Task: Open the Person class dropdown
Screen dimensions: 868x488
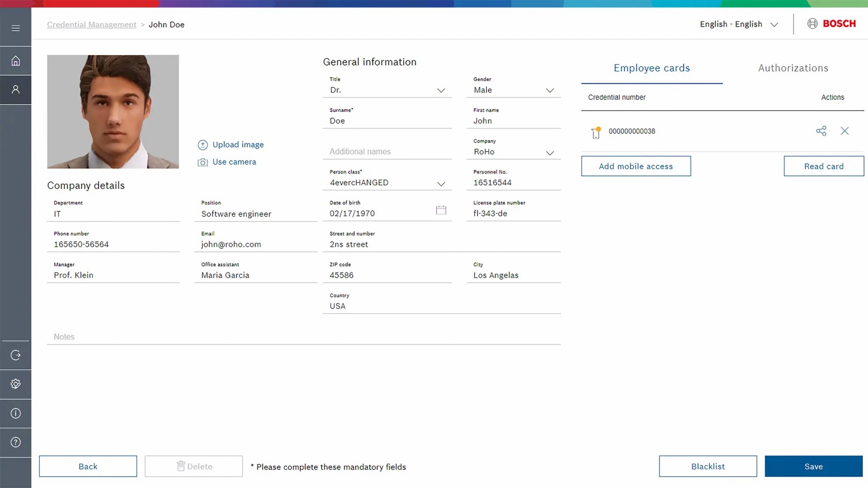Action: tap(387, 183)
